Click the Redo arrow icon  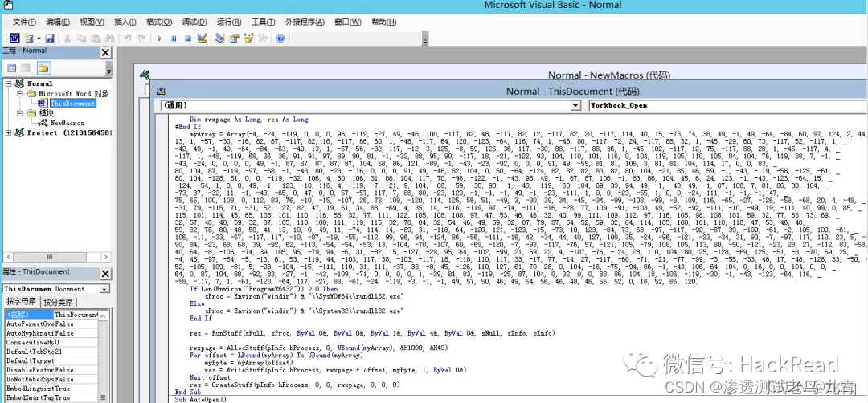[x=141, y=39]
